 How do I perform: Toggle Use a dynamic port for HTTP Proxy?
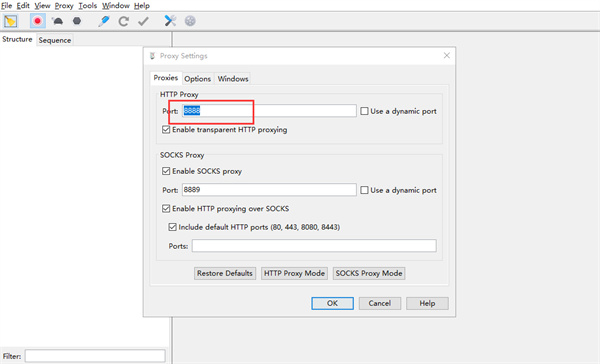tap(364, 111)
